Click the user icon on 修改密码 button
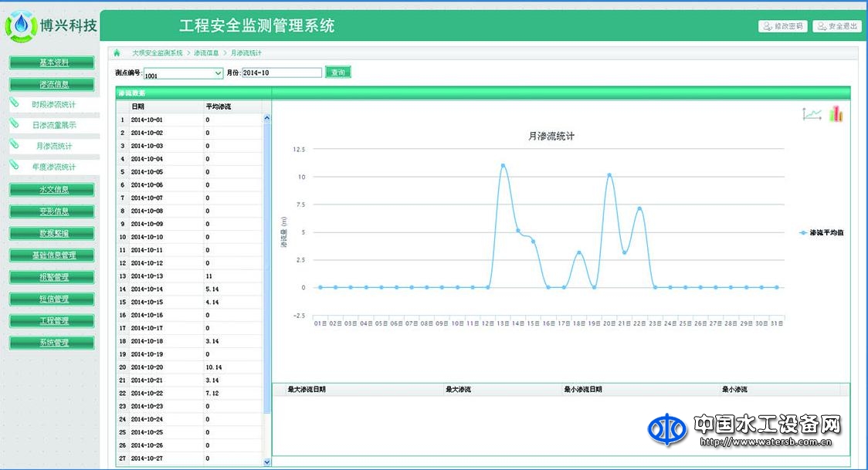 pyautogui.click(x=766, y=25)
